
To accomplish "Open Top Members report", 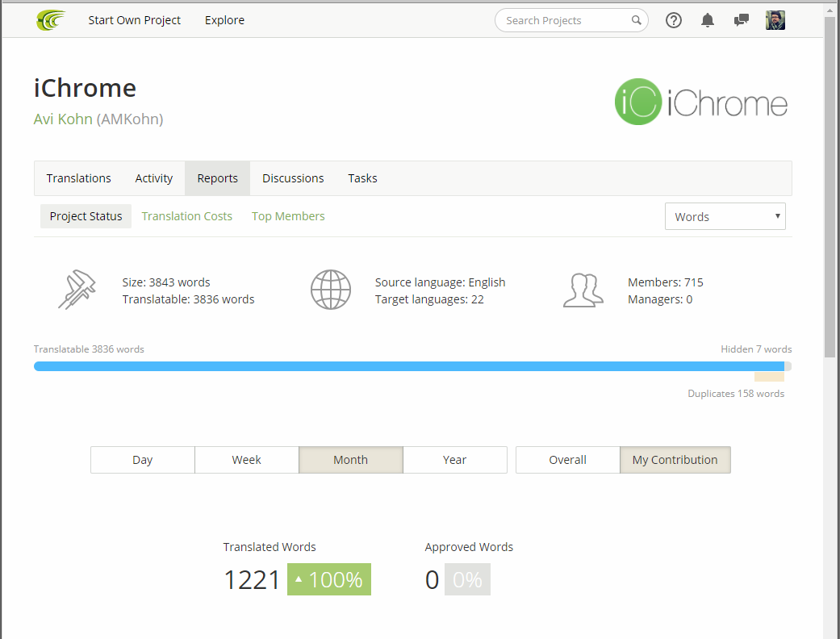I will 288,216.
